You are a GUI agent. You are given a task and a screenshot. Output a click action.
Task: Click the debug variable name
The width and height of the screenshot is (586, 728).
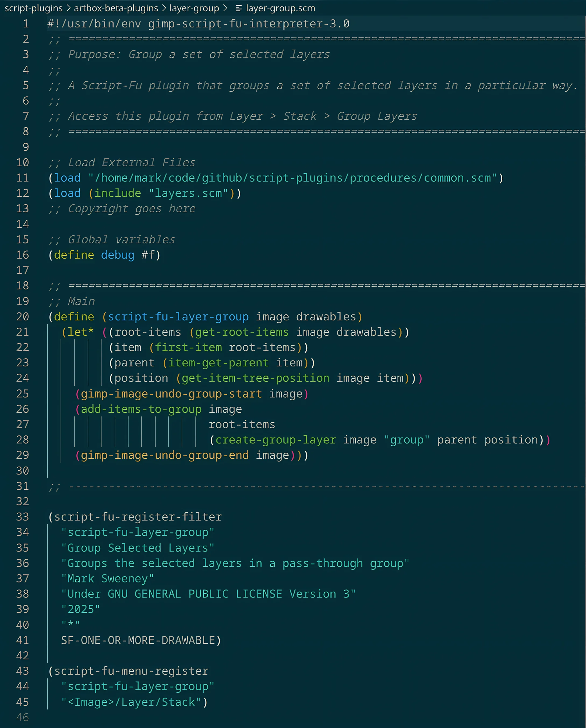point(118,255)
